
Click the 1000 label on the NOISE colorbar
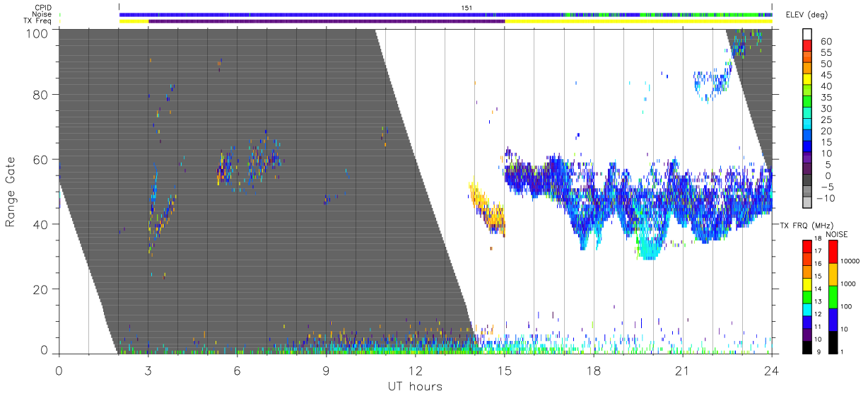coord(850,284)
